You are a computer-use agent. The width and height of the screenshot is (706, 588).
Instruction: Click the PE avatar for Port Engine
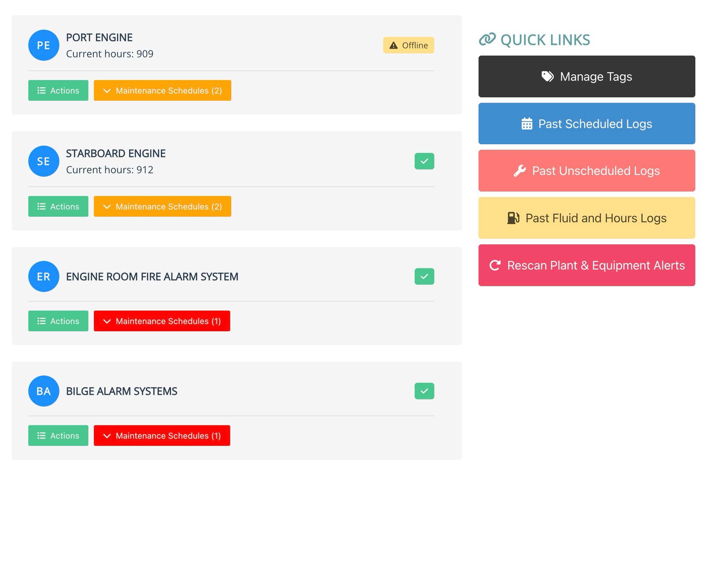pos(43,45)
